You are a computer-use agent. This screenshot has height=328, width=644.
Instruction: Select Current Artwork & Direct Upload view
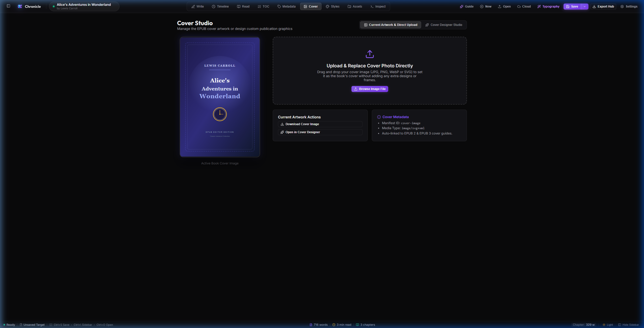[390, 25]
